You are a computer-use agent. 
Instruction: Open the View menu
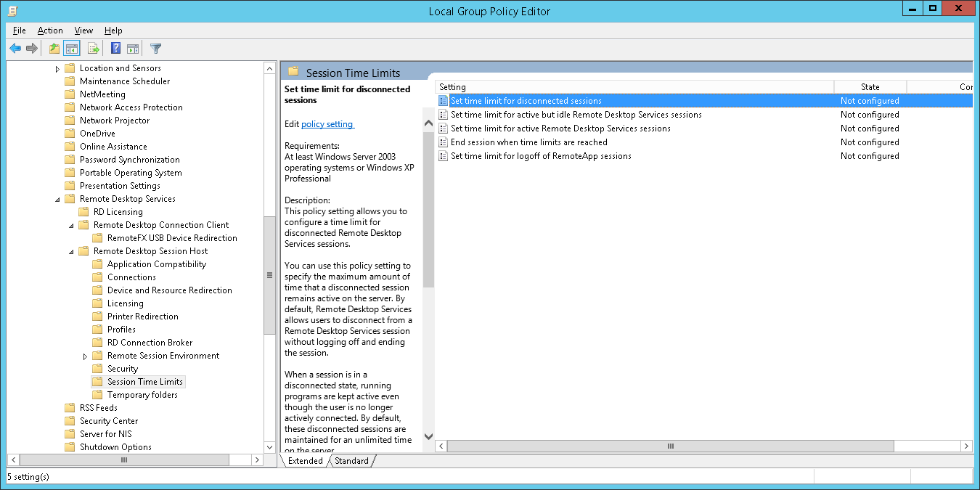tap(83, 30)
